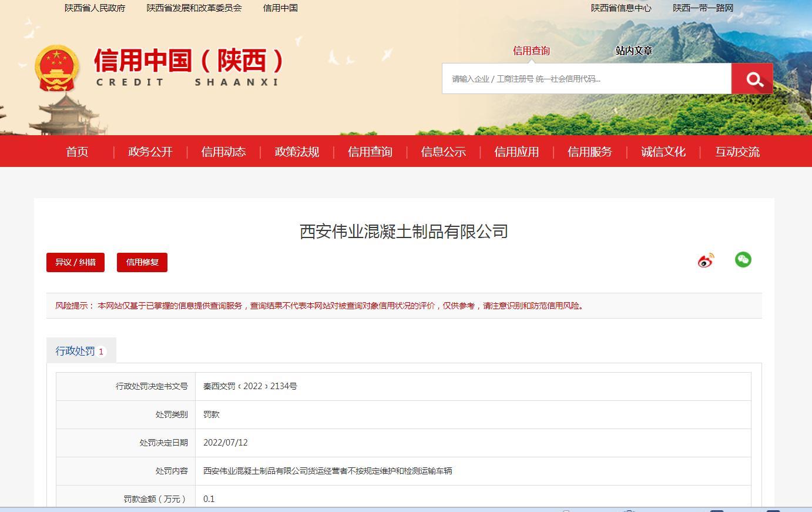Select the 信用查询 search tab
The height and width of the screenshot is (512, 812).
(531, 51)
